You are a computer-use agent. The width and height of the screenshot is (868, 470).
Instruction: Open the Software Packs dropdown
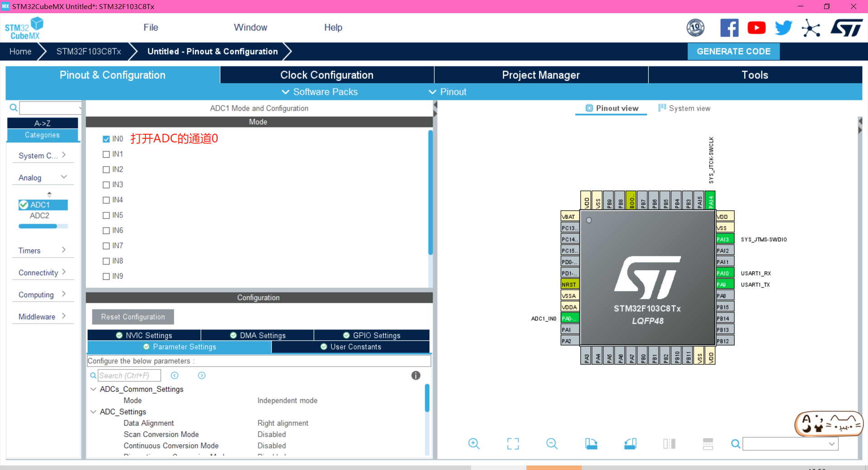(320, 92)
